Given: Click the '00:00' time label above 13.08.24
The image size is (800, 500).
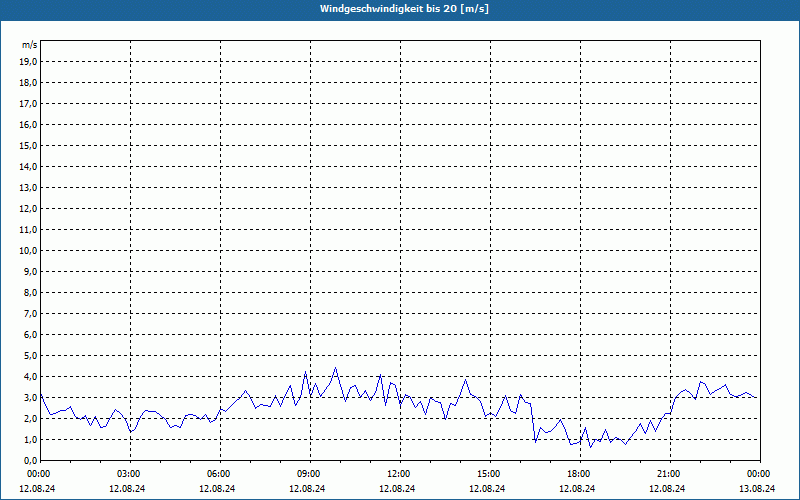Looking at the screenshot, I should [760, 473].
